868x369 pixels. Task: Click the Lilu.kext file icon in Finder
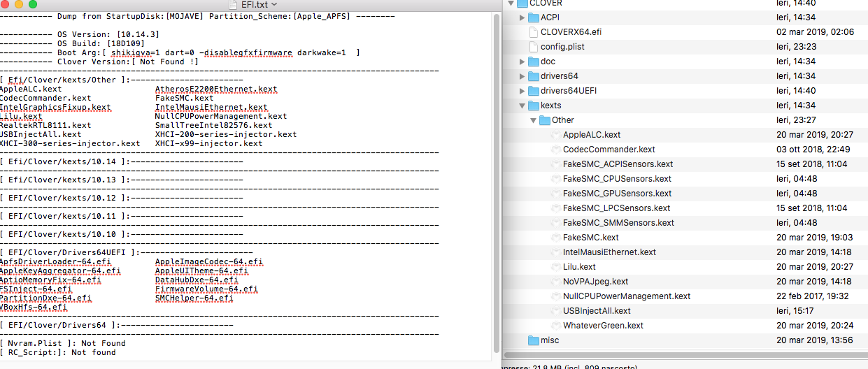tap(555, 267)
